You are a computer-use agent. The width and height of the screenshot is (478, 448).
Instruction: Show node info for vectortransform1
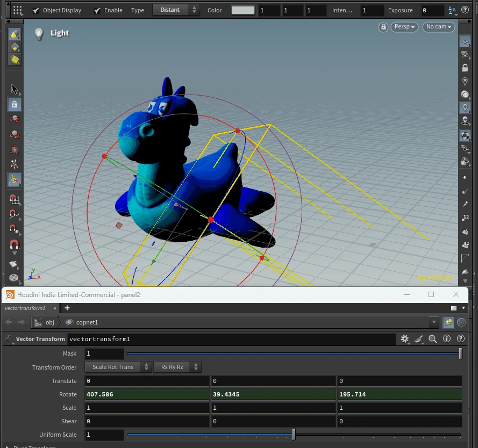tap(447, 338)
